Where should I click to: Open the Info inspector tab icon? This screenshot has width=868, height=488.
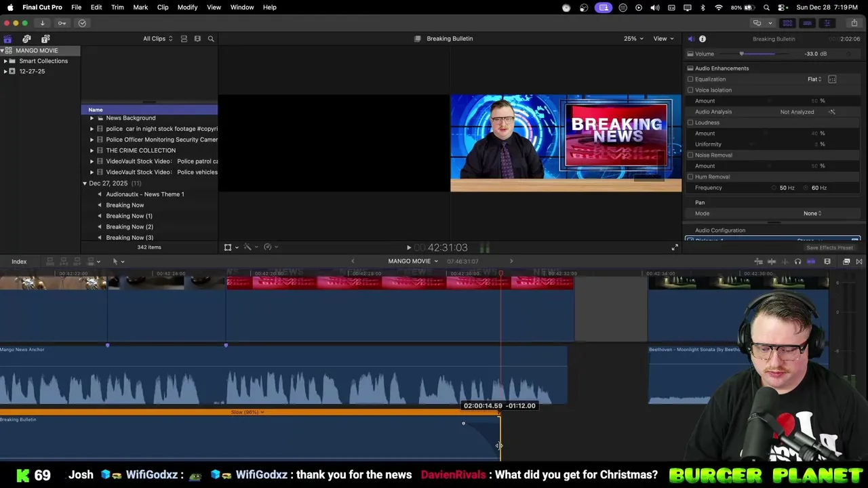[703, 39]
